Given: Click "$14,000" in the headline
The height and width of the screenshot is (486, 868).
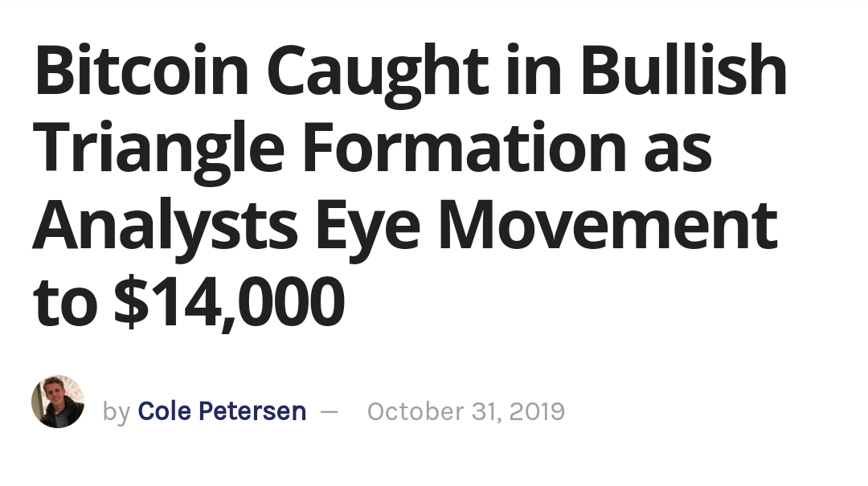Looking at the screenshot, I should [229, 304].
